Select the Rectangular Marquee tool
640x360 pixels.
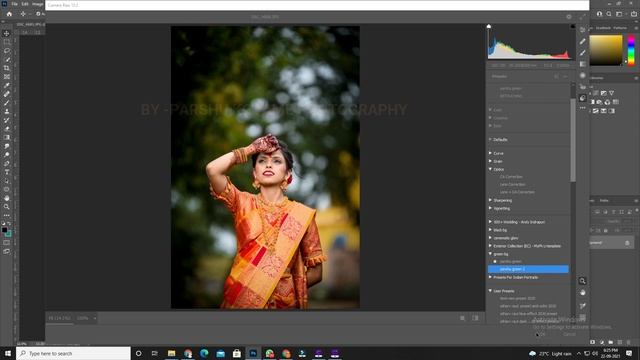(7, 42)
